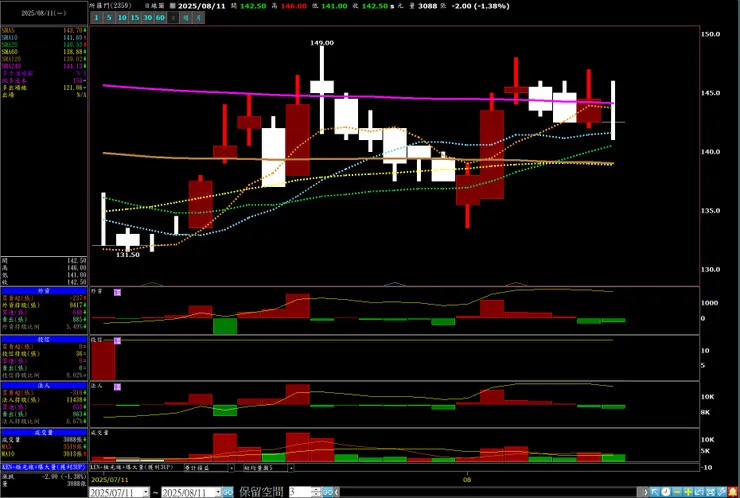Click the SMA5 legend row
Screen dimensions: 740x498
44,30
